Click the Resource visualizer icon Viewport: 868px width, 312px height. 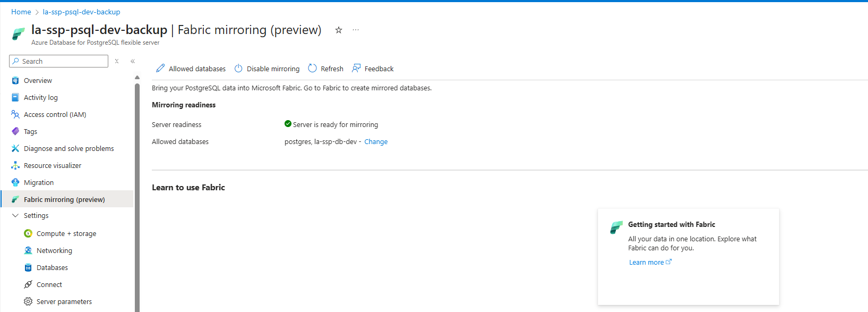[x=15, y=166]
